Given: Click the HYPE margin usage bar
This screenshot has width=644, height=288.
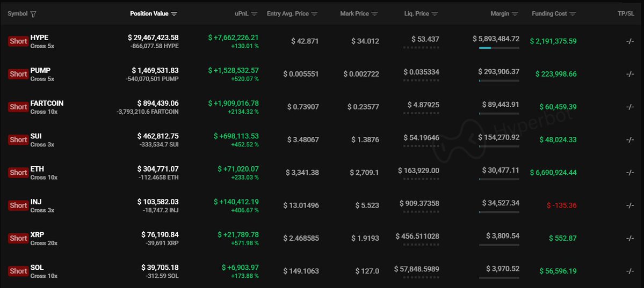Looking at the screenshot, I should pyautogui.click(x=499, y=48).
